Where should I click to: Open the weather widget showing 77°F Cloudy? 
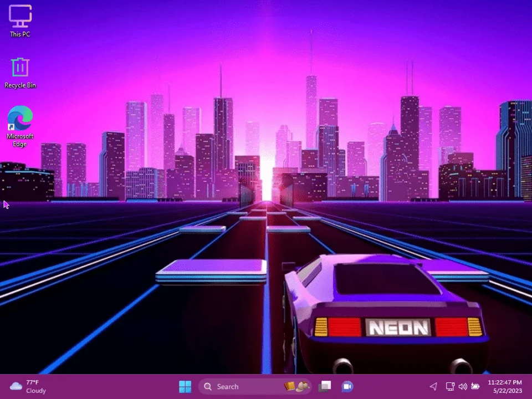click(28, 386)
